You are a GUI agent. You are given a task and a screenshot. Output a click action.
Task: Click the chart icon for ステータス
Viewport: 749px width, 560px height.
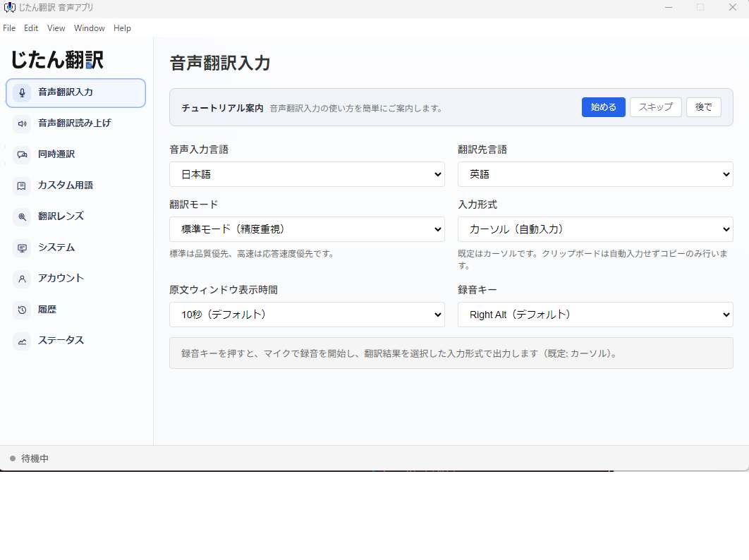22,341
